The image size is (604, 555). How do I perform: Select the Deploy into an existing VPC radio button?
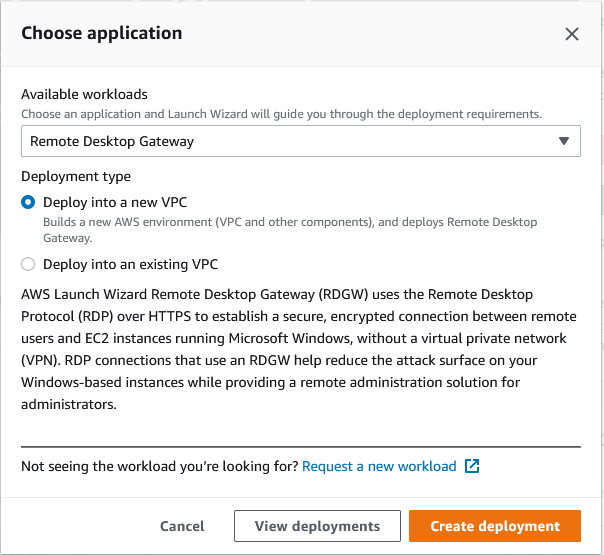pos(28,265)
